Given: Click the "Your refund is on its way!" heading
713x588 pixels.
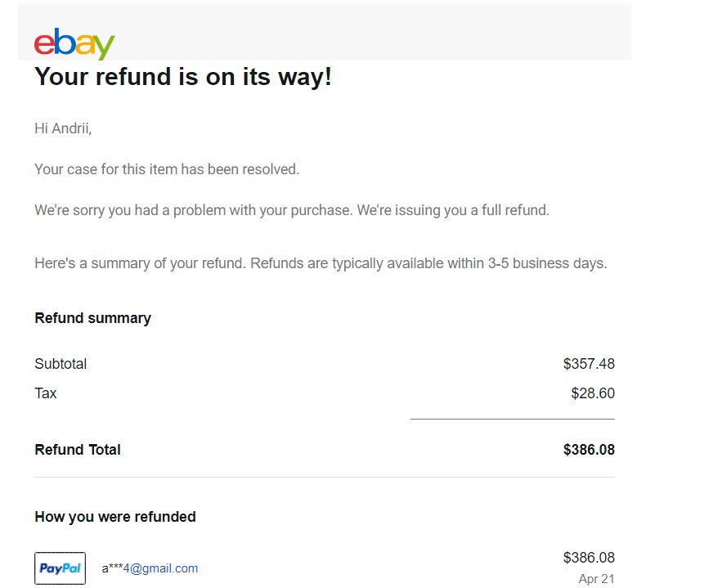Looking at the screenshot, I should click(183, 77).
